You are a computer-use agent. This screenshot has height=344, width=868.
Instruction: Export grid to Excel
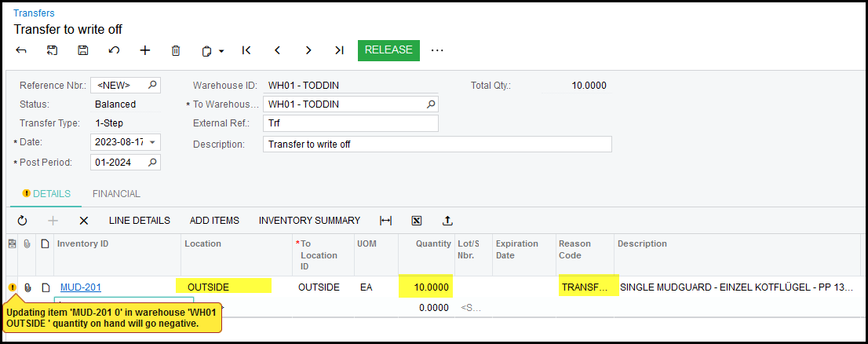coord(417,221)
